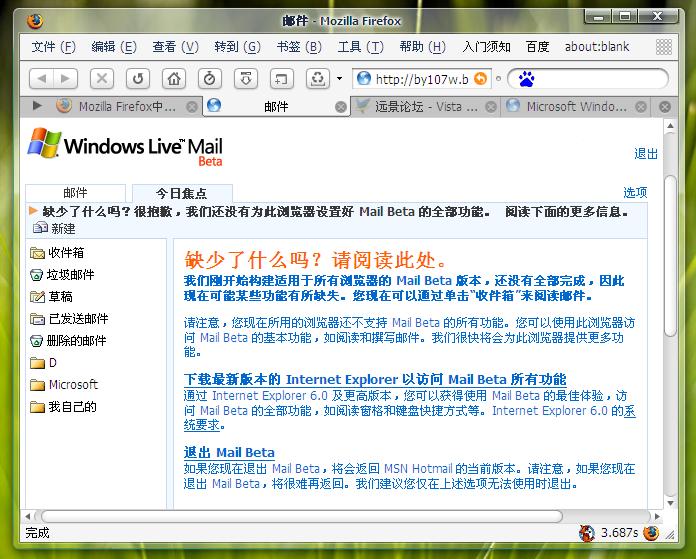Click the Firefox icon in status bar
This screenshot has width=696, height=559.
651,533
